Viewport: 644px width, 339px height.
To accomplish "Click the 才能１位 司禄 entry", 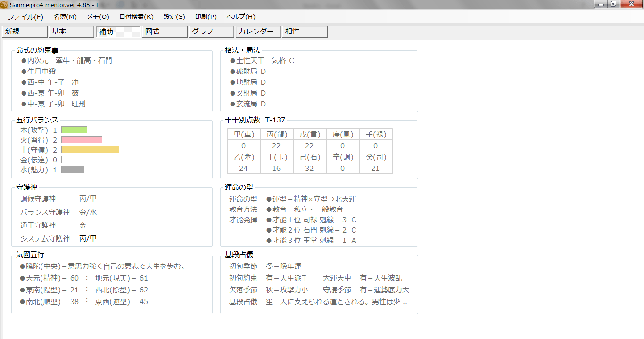I will tap(311, 220).
